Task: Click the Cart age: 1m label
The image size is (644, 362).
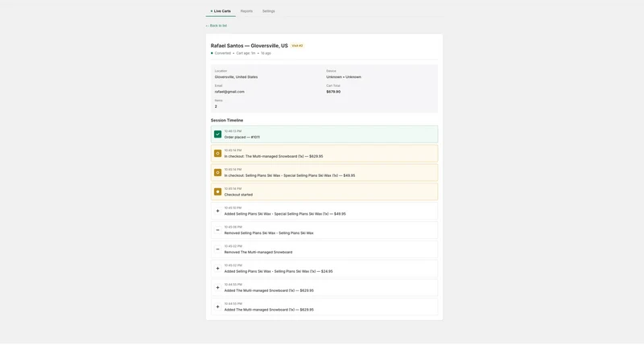Action: click(x=246, y=53)
